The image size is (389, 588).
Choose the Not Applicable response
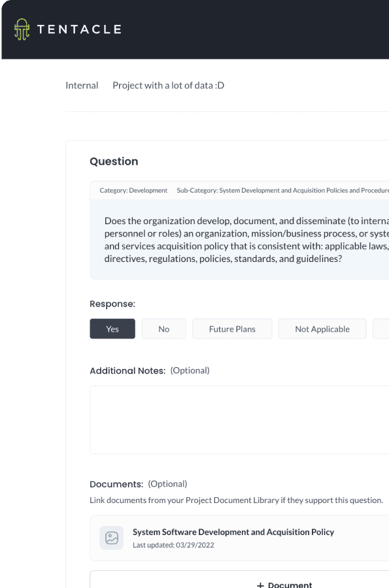[322, 329]
